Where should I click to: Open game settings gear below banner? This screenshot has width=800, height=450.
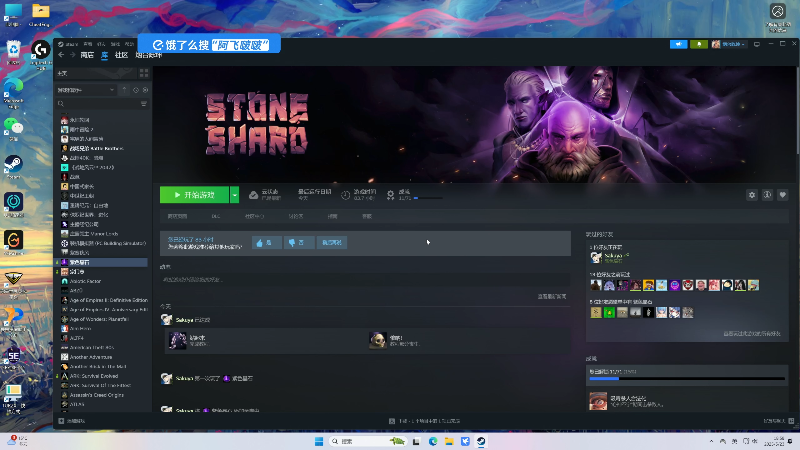tap(752, 195)
